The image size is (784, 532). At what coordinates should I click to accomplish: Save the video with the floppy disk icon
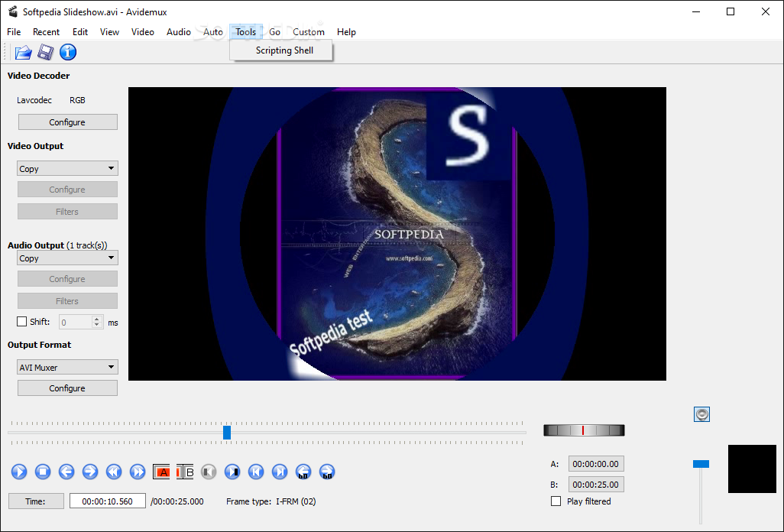46,52
